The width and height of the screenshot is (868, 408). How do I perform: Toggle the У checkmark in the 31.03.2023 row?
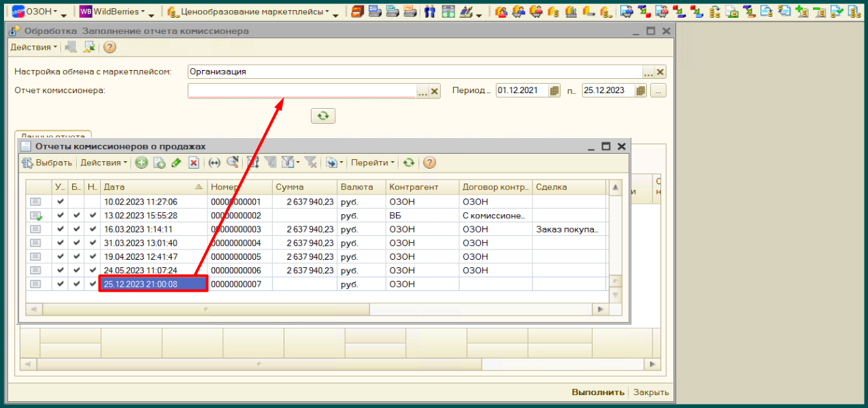point(61,243)
